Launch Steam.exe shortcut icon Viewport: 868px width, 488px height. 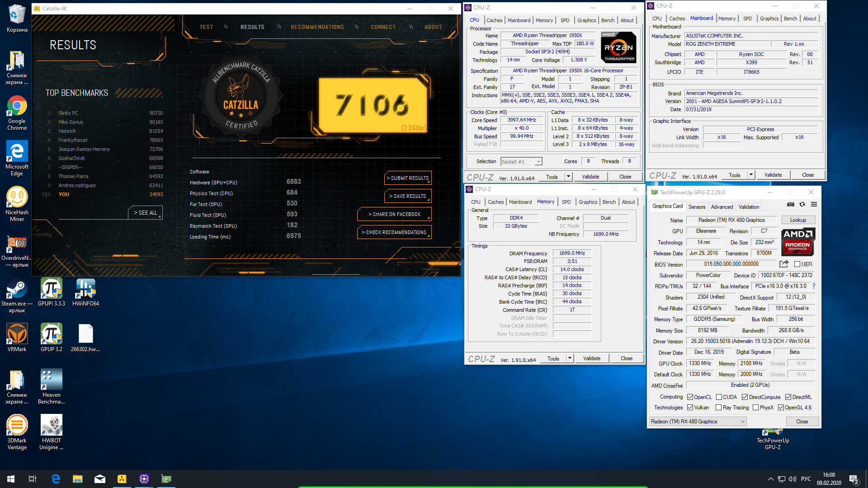click(x=17, y=296)
